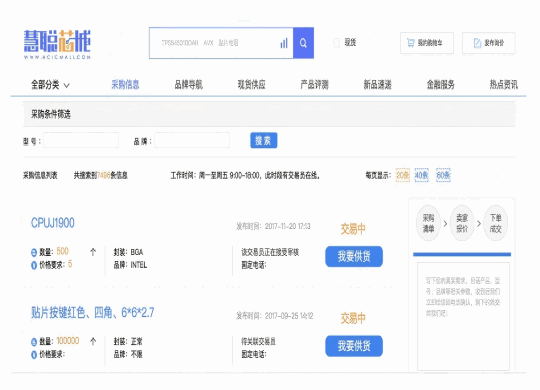Click 采购清单 step circle
The height and width of the screenshot is (390, 540).
pyautogui.click(x=428, y=223)
